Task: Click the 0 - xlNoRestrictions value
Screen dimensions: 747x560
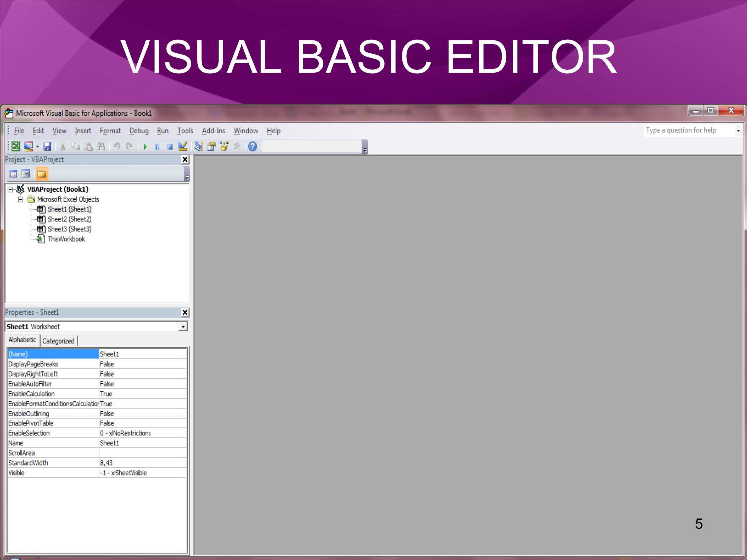Action: click(126, 433)
